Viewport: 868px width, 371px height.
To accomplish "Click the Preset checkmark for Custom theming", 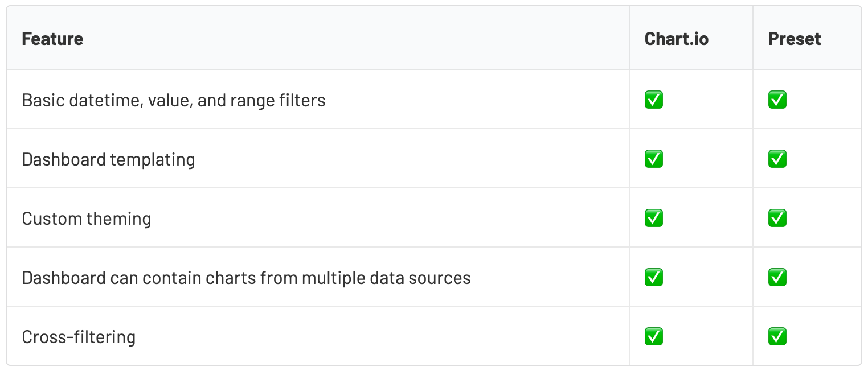I will click(777, 219).
